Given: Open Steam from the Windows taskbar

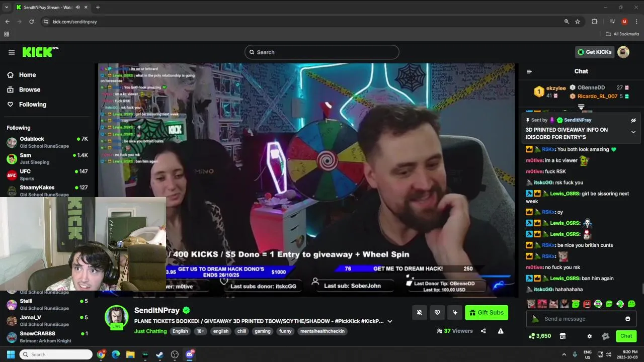Looking at the screenshot, I should 159,354.
